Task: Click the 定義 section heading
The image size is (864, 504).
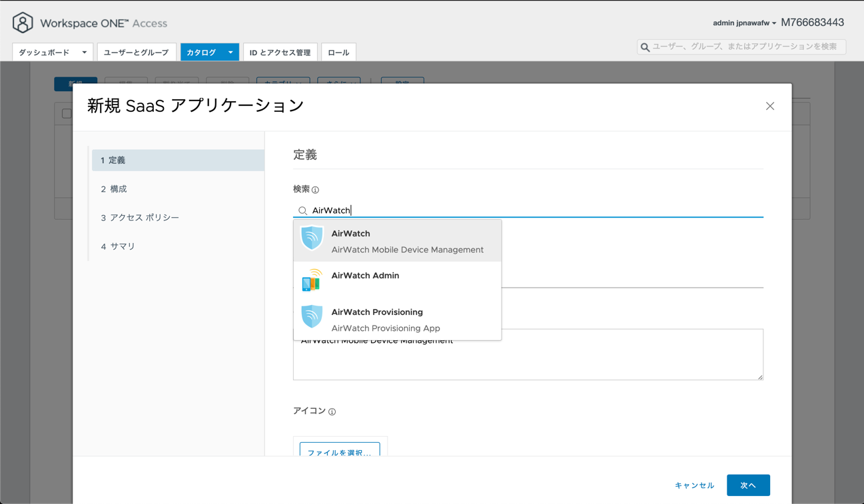Action: tap(305, 154)
